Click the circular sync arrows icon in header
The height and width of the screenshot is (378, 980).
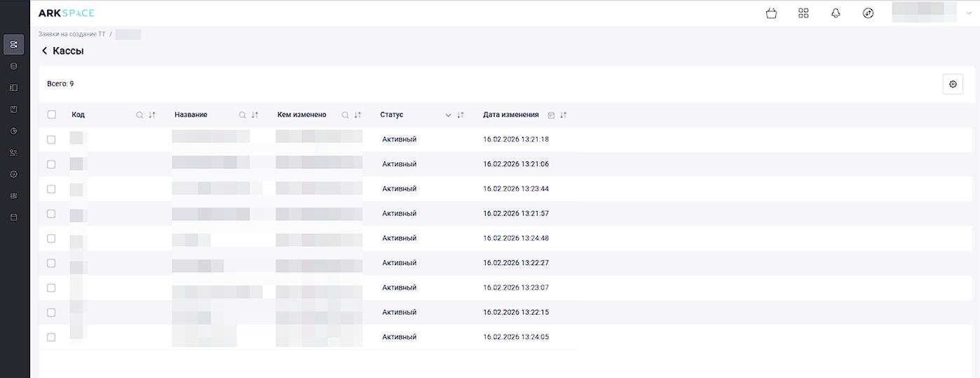868,13
